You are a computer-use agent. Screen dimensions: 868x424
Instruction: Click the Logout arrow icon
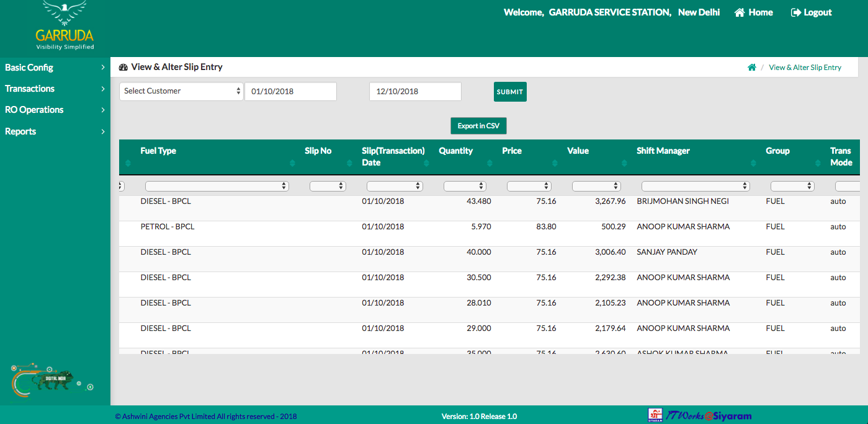click(796, 12)
